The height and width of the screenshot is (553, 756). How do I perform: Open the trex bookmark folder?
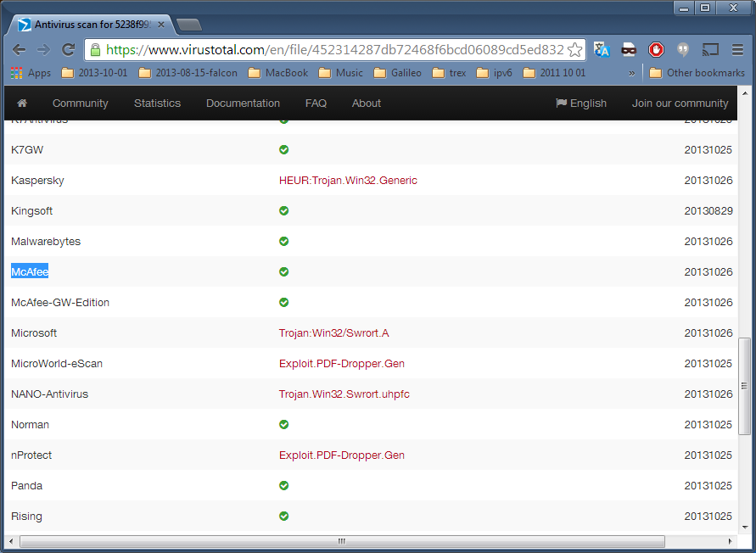pyautogui.click(x=450, y=73)
